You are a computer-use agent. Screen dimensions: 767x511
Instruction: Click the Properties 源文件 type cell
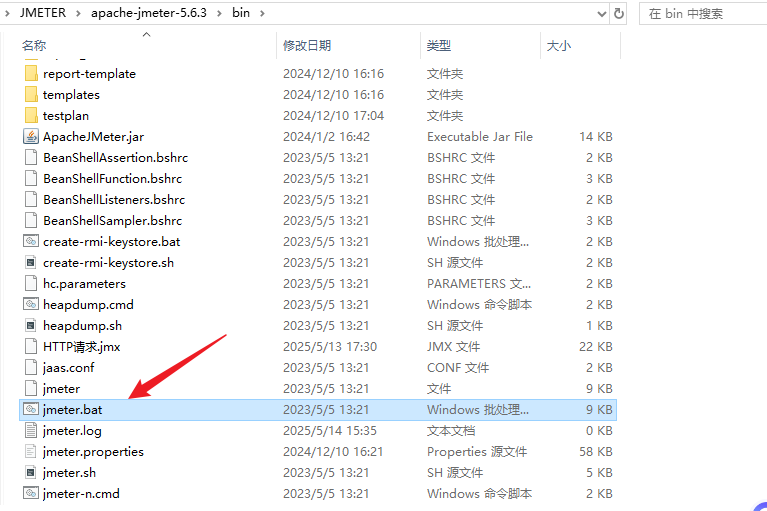[477, 452]
